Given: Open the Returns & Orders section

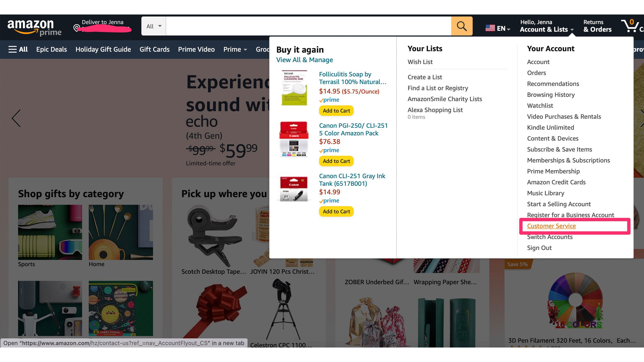Looking at the screenshot, I should (597, 26).
